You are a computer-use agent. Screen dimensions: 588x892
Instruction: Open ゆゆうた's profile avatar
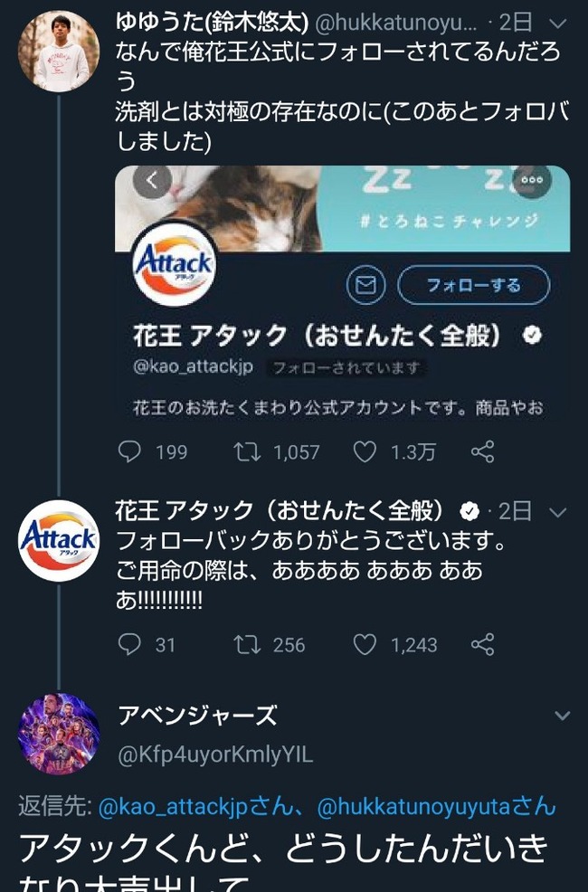click(59, 52)
